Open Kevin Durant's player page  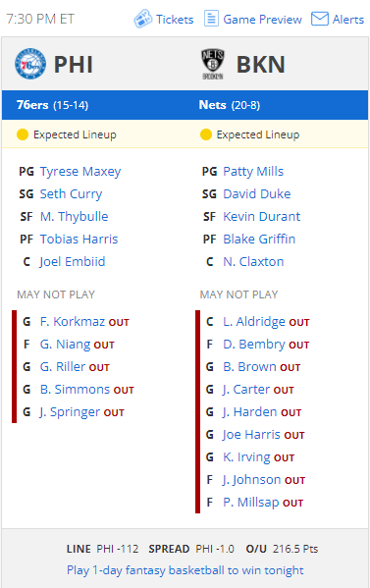(262, 216)
